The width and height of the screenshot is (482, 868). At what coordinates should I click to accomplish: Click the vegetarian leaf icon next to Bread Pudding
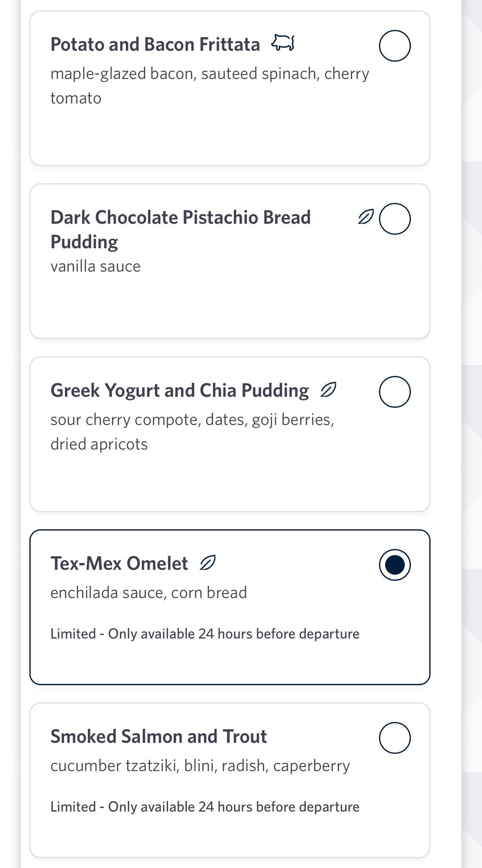366,217
